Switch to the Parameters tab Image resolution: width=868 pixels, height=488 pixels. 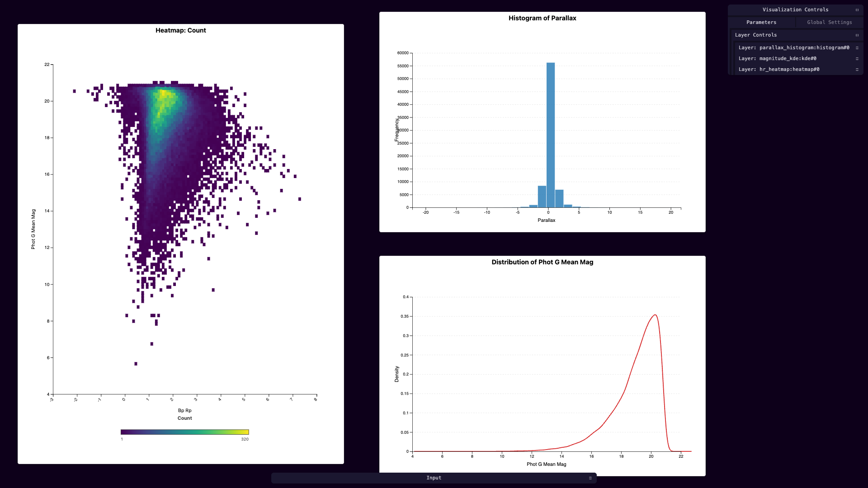[x=761, y=22]
